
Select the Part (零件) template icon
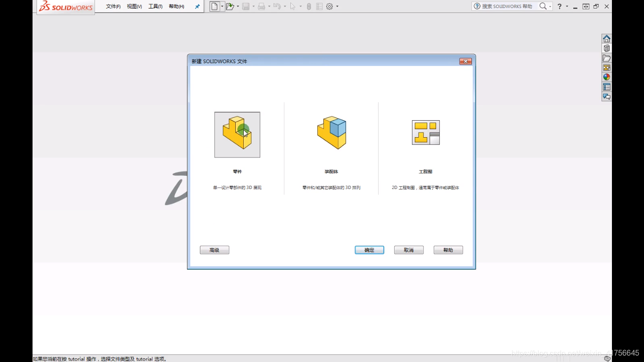point(237,134)
